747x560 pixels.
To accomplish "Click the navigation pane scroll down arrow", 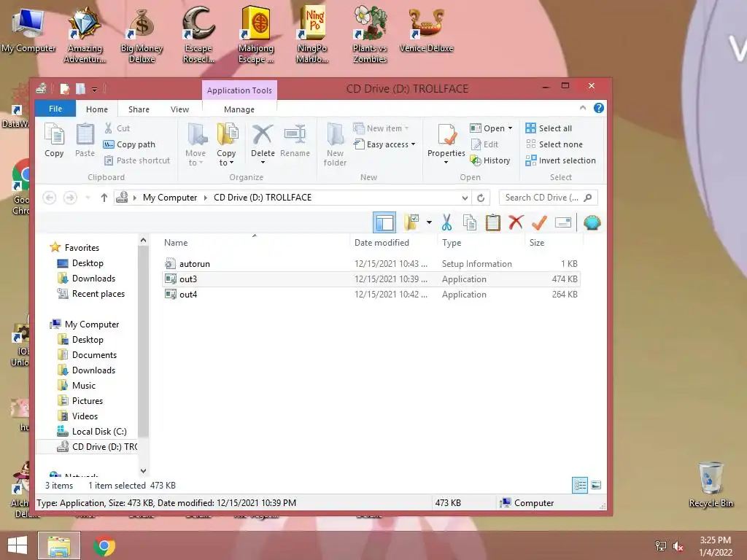I will click(143, 471).
